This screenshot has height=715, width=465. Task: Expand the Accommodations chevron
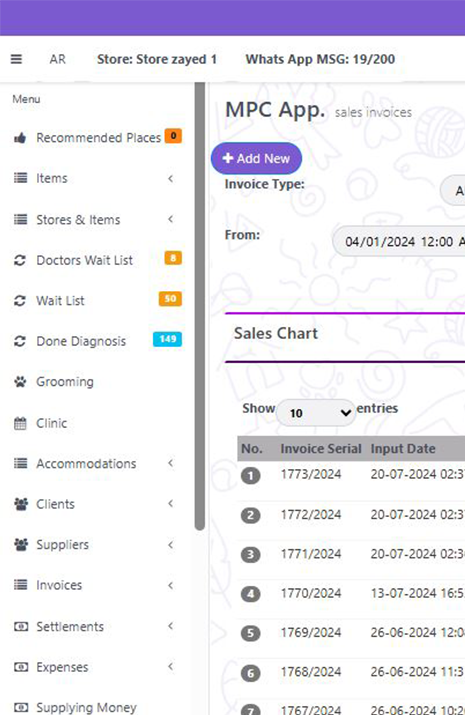(170, 463)
